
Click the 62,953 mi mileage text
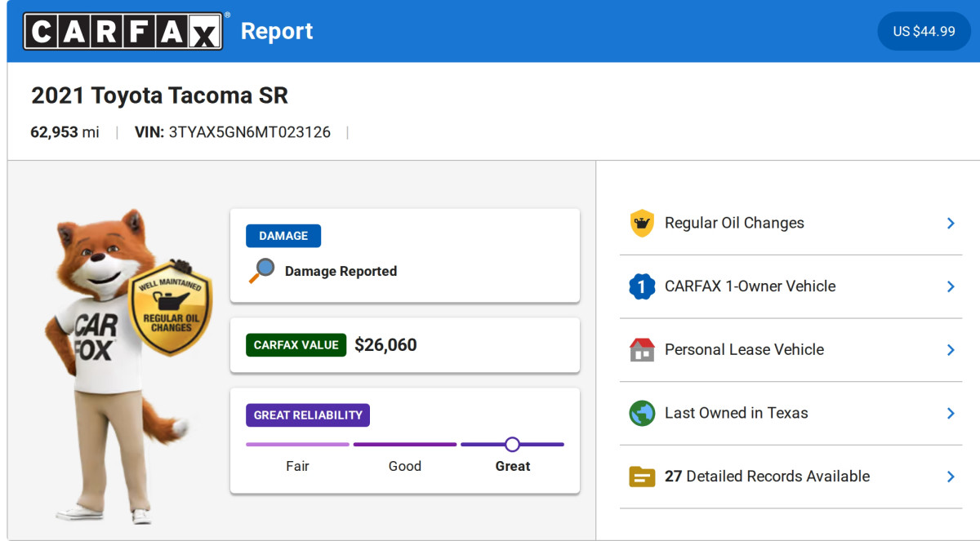(65, 132)
